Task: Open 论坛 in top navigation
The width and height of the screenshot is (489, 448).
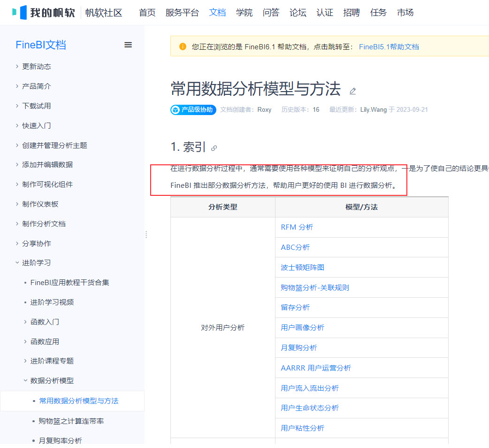Action: [x=298, y=13]
